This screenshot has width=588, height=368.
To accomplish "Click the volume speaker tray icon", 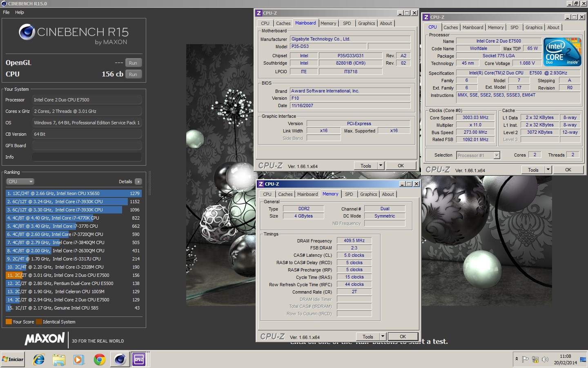I will pos(545,359).
